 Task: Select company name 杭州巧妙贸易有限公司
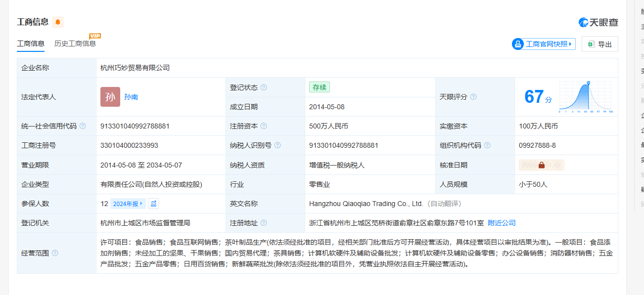[x=135, y=68]
